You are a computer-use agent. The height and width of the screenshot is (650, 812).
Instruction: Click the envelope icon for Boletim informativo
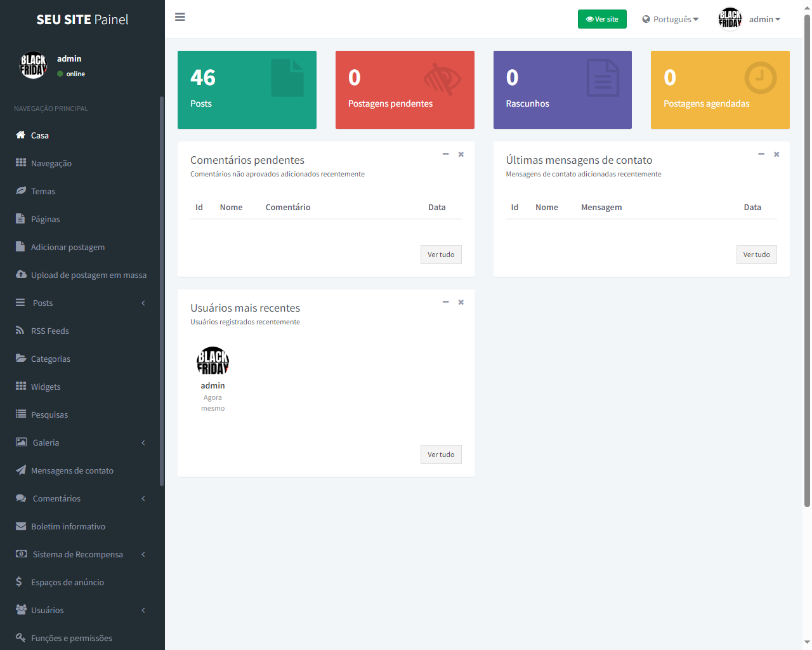click(x=20, y=526)
